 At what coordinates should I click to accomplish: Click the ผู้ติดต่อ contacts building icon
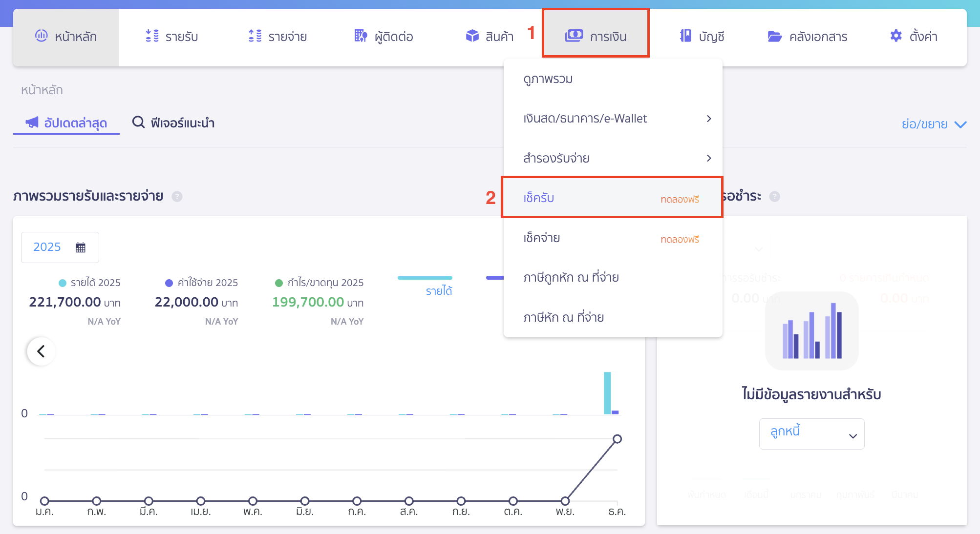click(361, 36)
